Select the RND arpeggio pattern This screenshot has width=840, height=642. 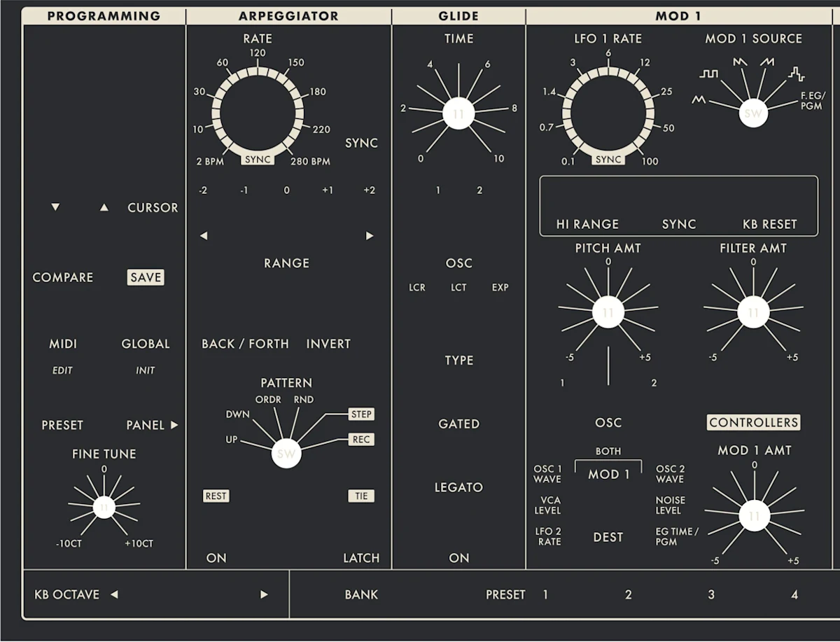(x=304, y=400)
